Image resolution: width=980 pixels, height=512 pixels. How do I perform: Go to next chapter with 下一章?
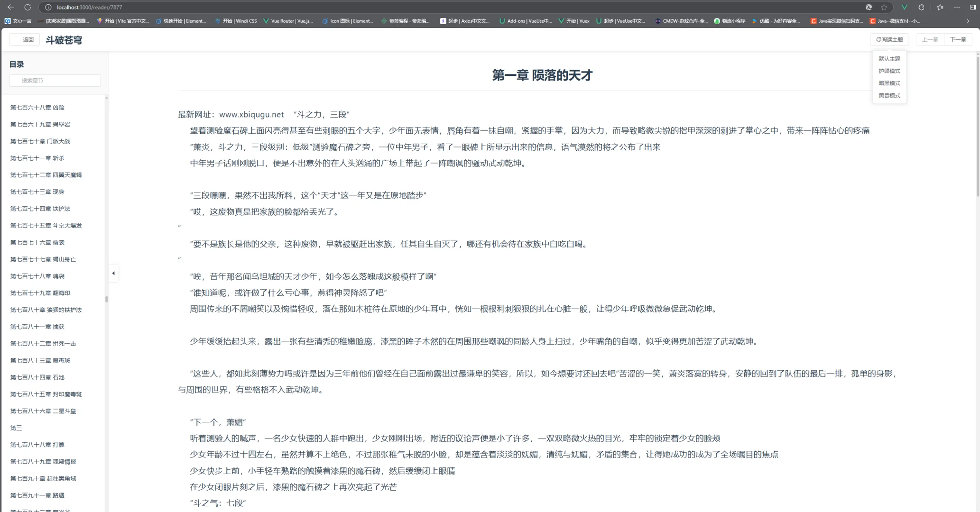click(958, 39)
